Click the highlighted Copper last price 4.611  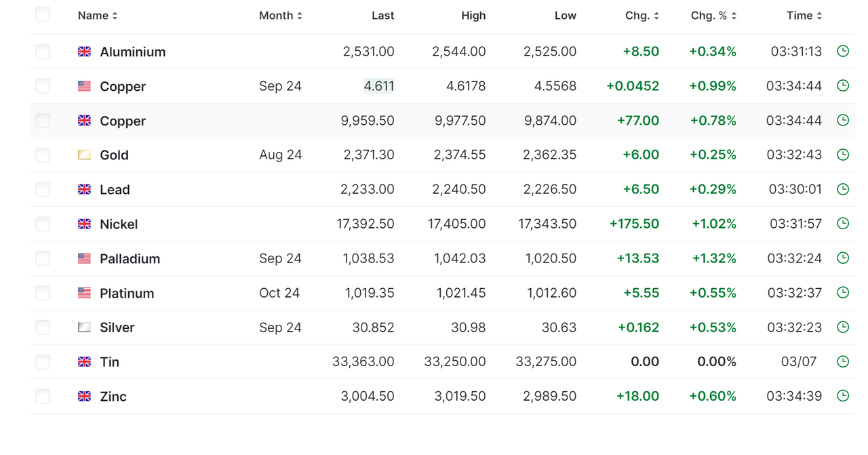pyautogui.click(x=378, y=86)
